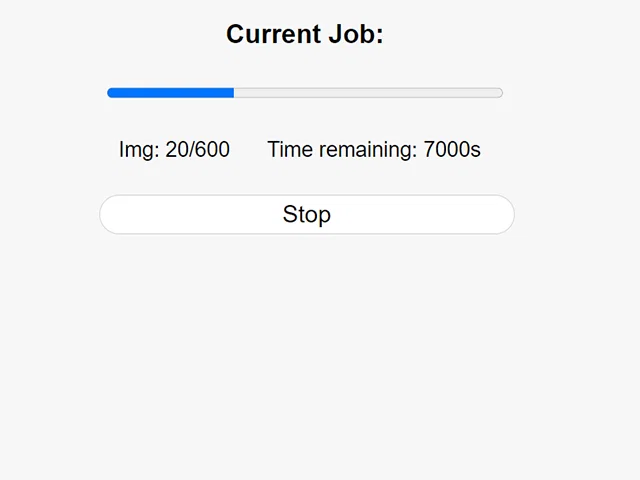This screenshot has height=480, width=640.
Task: Select the "Current Job:" heading
Action: coord(305,34)
